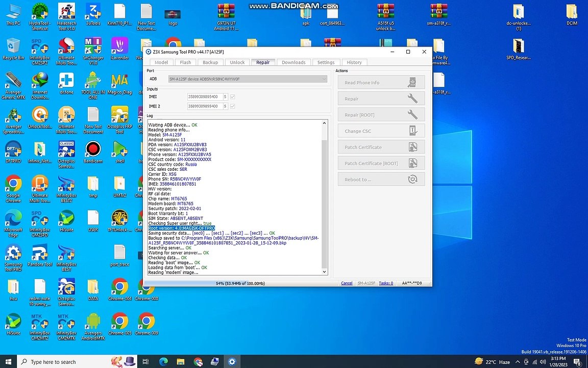This screenshot has height=368, width=588.
Task: Click the taskbar clock showing 3:13 PM
Action: [558, 362]
